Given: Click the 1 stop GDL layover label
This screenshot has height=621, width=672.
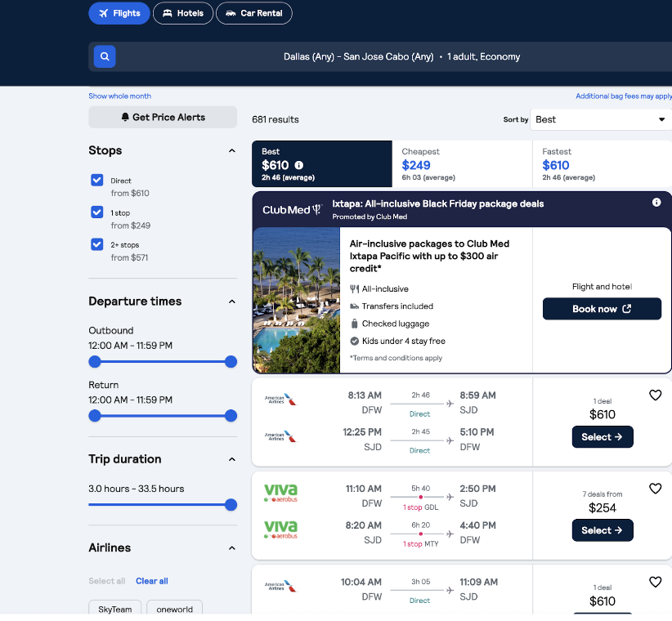Looking at the screenshot, I should coord(420,507).
